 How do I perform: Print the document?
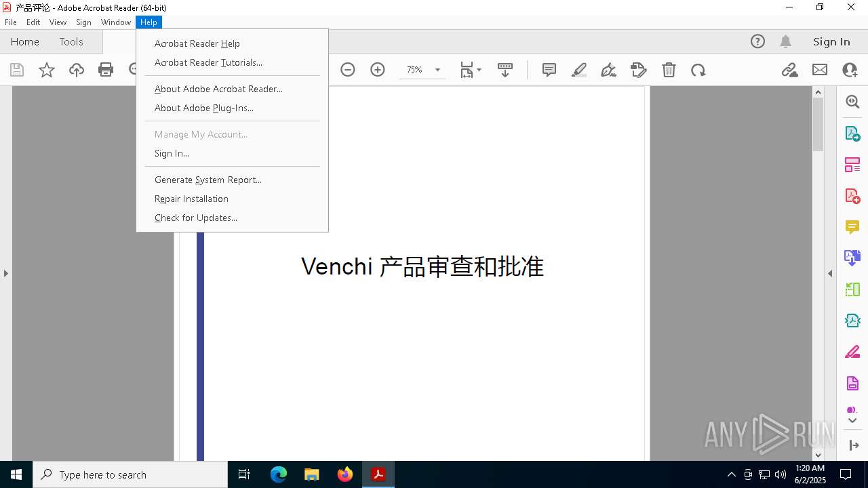[x=106, y=70]
